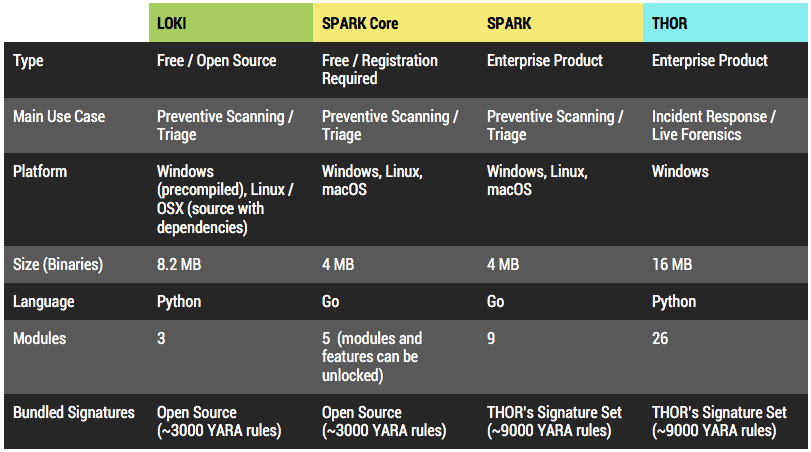Click the green LOKI column header
Image resolution: width=811 pixels, height=452 pixels.
point(173,23)
